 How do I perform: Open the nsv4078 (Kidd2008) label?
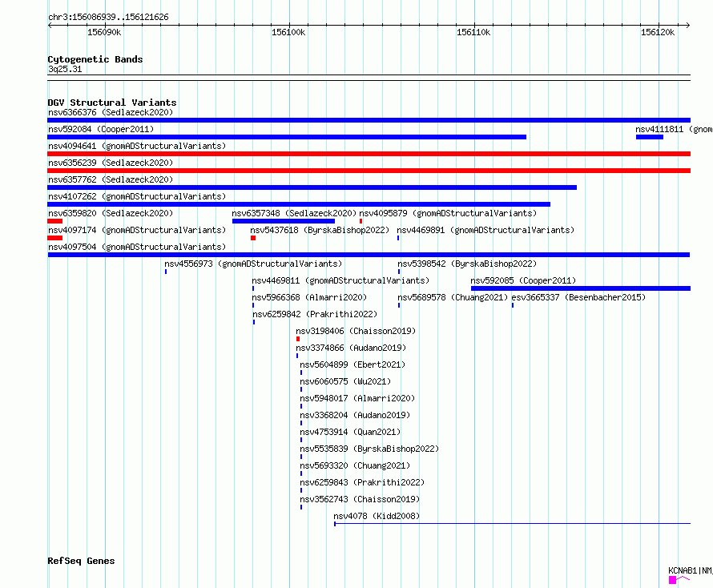click(377, 516)
